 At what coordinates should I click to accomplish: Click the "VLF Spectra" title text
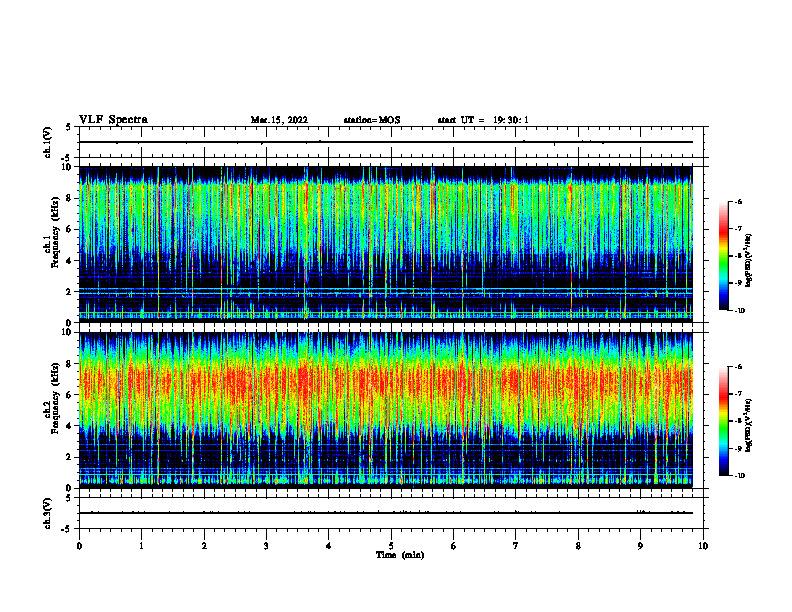[x=113, y=120]
